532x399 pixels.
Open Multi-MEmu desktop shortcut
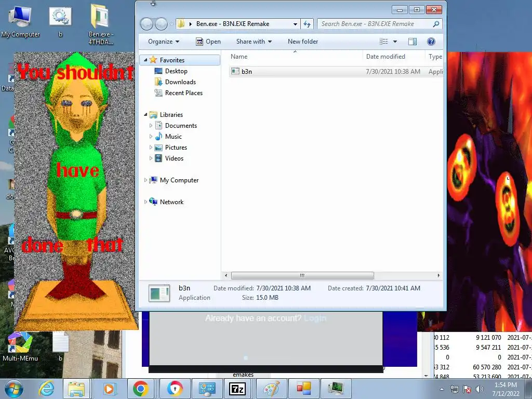(x=20, y=346)
